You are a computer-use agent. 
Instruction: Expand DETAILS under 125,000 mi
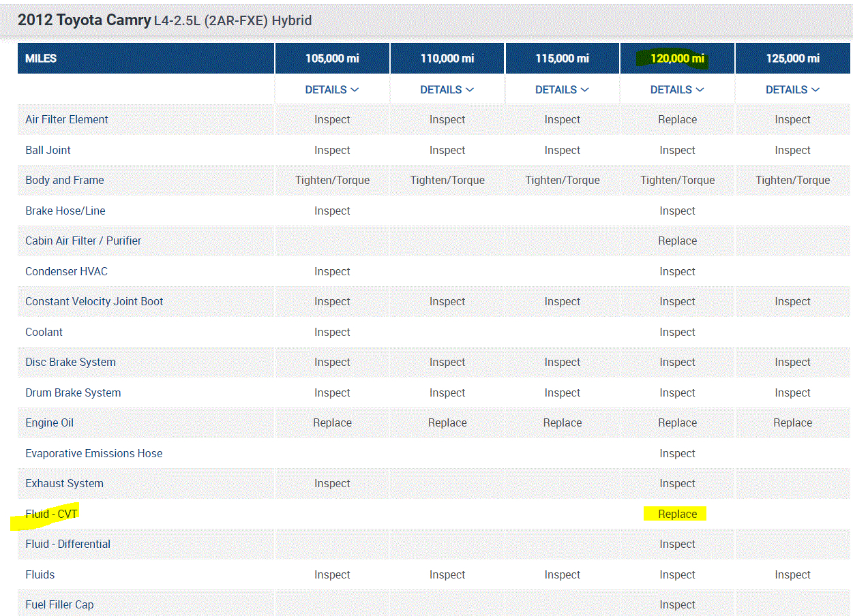[x=792, y=89]
